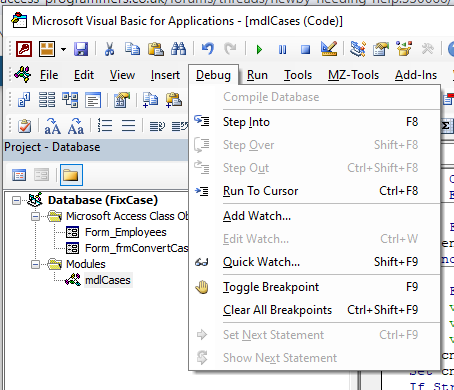Open Properties Window toolbar icon
The image size is (454, 390).
pyautogui.click(x=381, y=49)
